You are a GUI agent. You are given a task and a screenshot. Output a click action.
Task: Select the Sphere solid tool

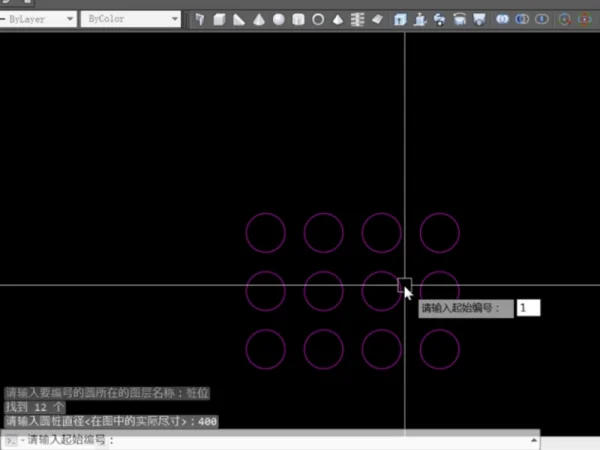pyautogui.click(x=279, y=19)
